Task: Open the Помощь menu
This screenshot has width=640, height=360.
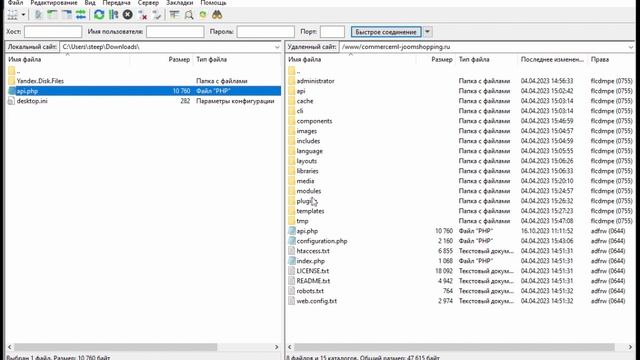Action: [x=213, y=3]
